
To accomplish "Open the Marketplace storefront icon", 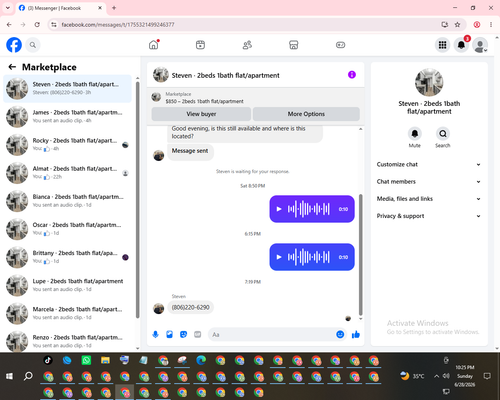I will (x=294, y=45).
